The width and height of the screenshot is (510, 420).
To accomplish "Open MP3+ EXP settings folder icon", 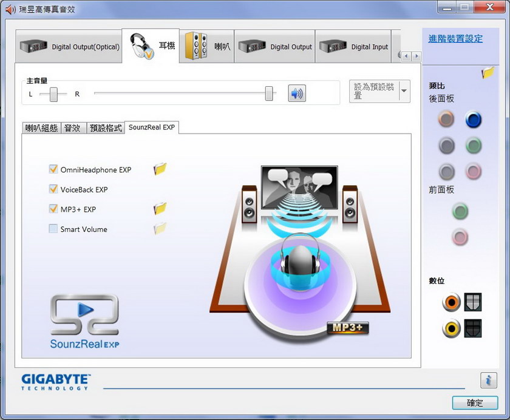I will [x=160, y=209].
